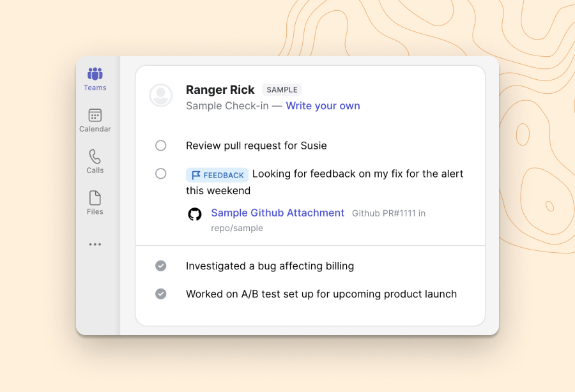The height and width of the screenshot is (392, 575).
Task: Click the GitHub logo icon
Action: (195, 214)
